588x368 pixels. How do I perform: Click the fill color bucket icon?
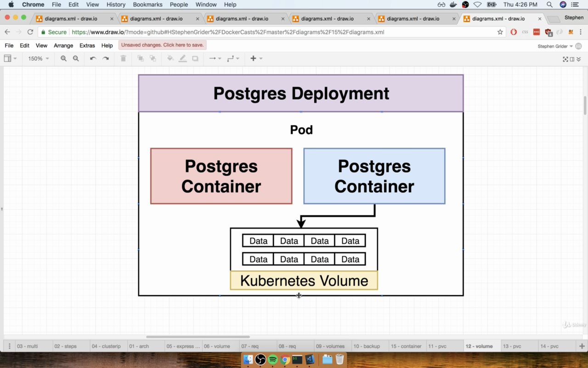click(x=170, y=58)
